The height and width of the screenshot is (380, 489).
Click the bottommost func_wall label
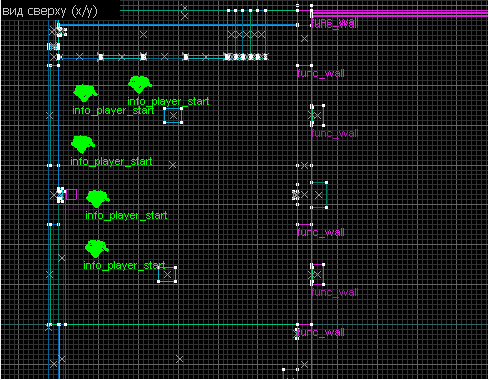[x=320, y=332]
